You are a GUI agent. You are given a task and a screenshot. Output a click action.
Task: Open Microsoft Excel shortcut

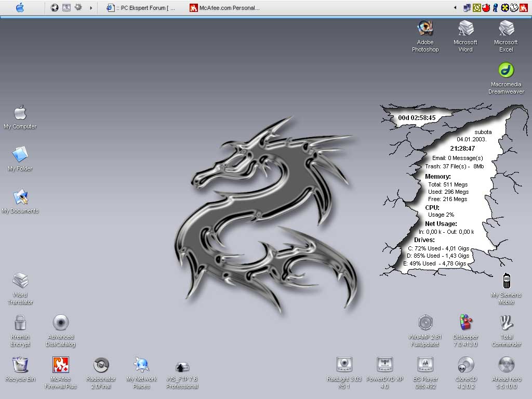tap(506, 28)
